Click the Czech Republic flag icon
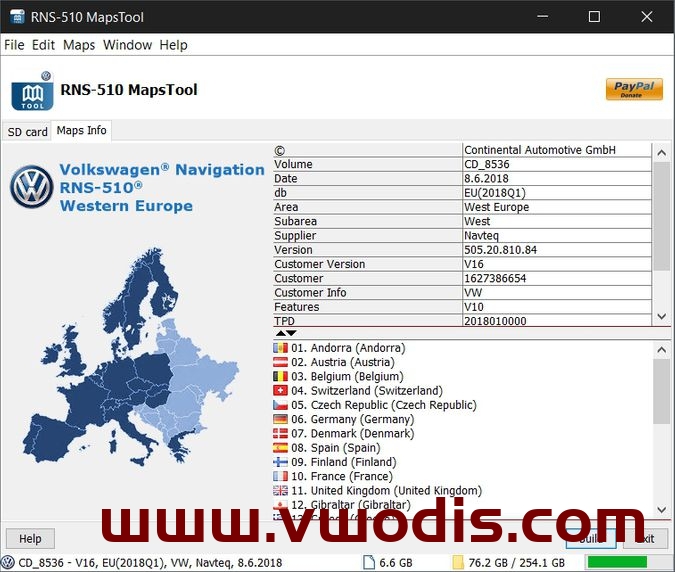Viewport: 675px width, 572px height. tap(280, 405)
